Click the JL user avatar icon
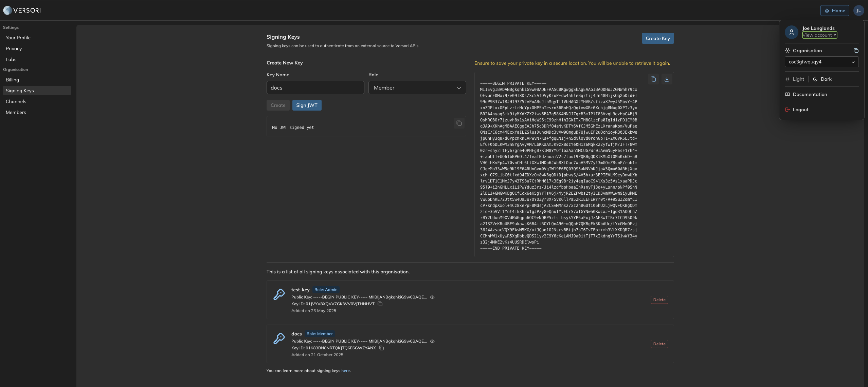Image resolution: width=868 pixels, height=387 pixels. [858, 11]
